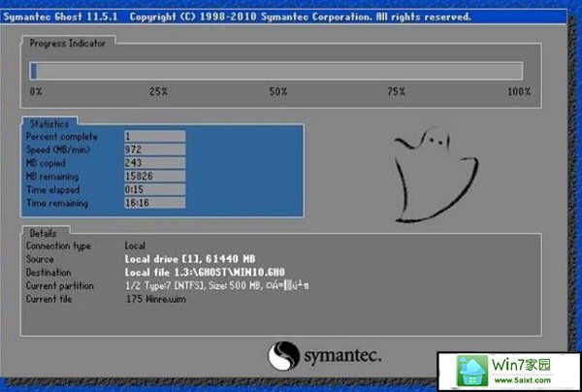Click the Local connection type value
The image size is (582, 392).
click(x=135, y=245)
